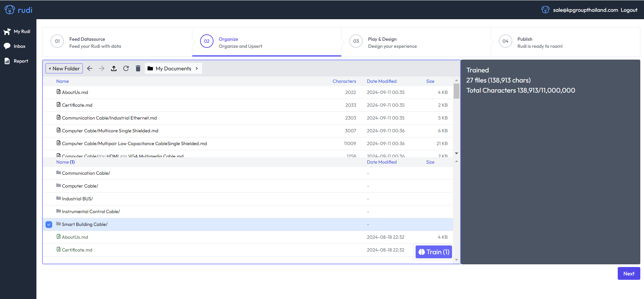Click the Smart Building Cable/ folder name
644x299 pixels.
click(x=85, y=224)
